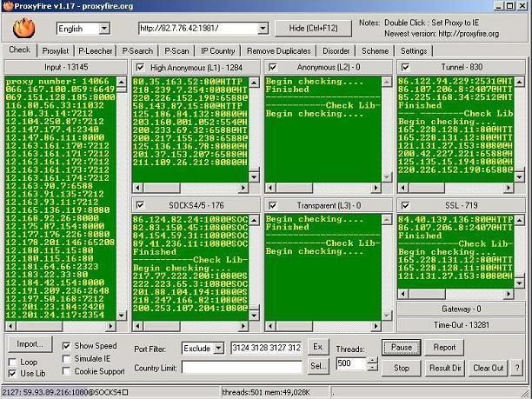Toggle the Anonymous (L2) checkbox
The width and height of the screenshot is (532, 399).
point(272,67)
